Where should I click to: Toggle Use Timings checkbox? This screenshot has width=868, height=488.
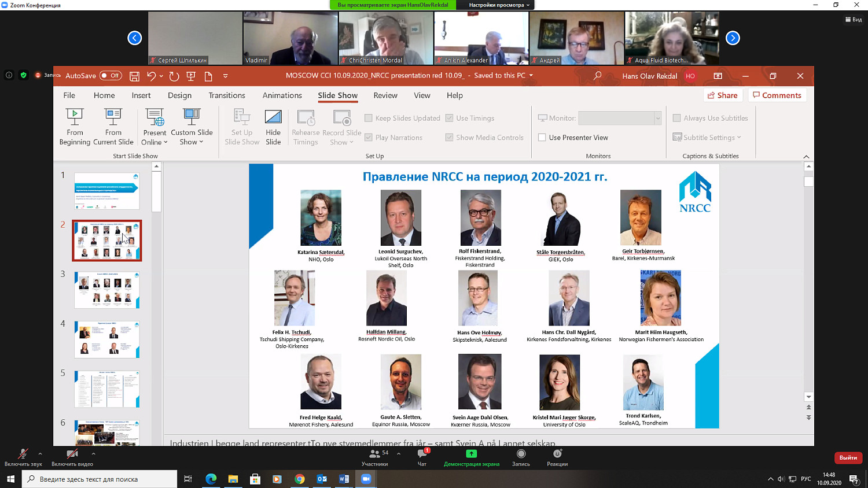point(449,118)
